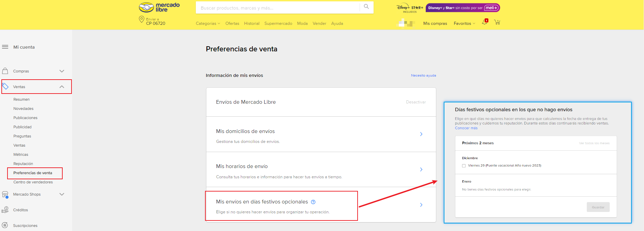The width and height of the screenshot is (644, 231).
Task: Select Preferencias de venta in sidebar
Action: pyautogui.click(x=33, y=173)
